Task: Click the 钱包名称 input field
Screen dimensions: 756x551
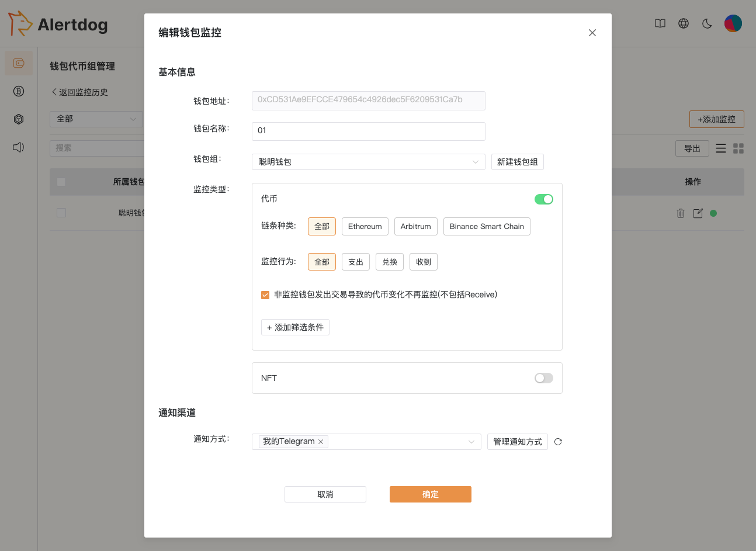Action: [x=368, y=131]
